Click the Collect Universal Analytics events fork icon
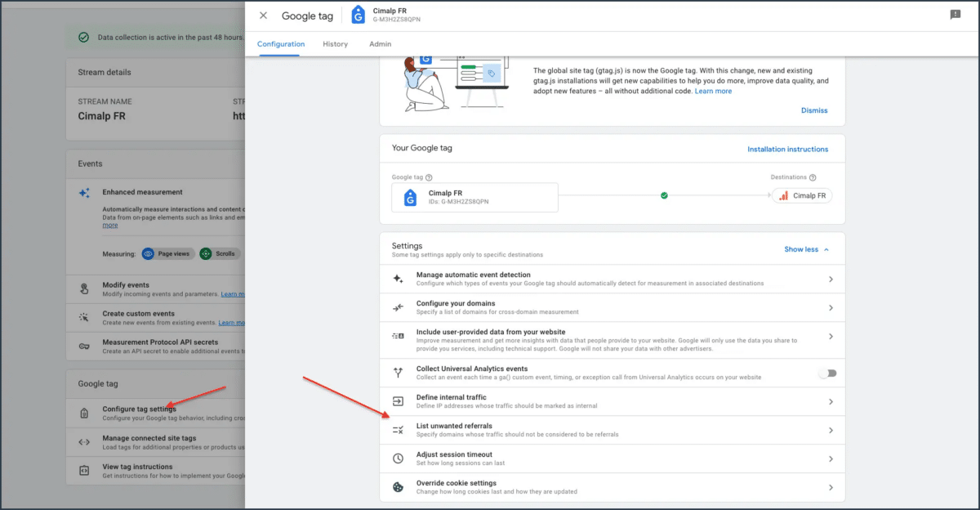This screenshot has width=980, height=510. point(398,373)
